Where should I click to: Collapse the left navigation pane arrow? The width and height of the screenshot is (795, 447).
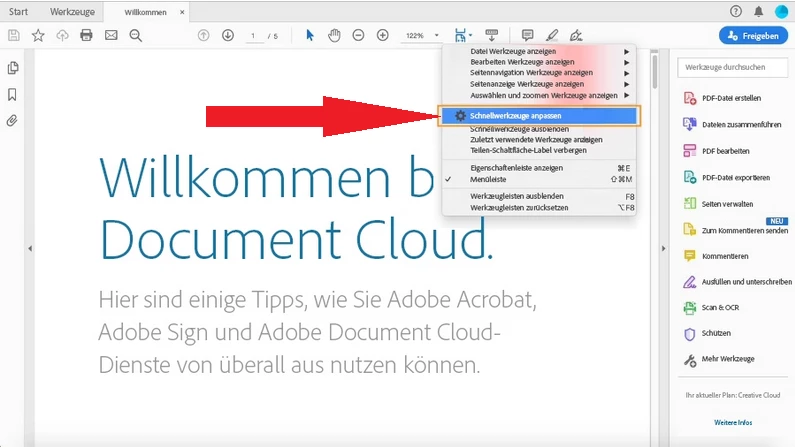(30, 248)
